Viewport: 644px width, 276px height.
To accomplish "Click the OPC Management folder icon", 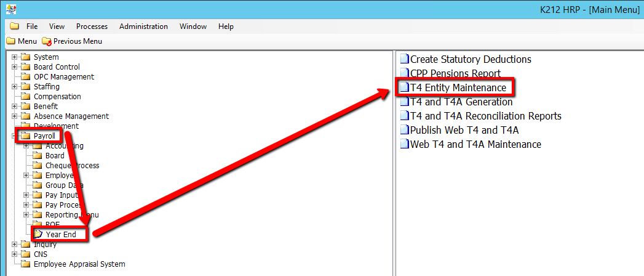I will (x=26, y=77).
